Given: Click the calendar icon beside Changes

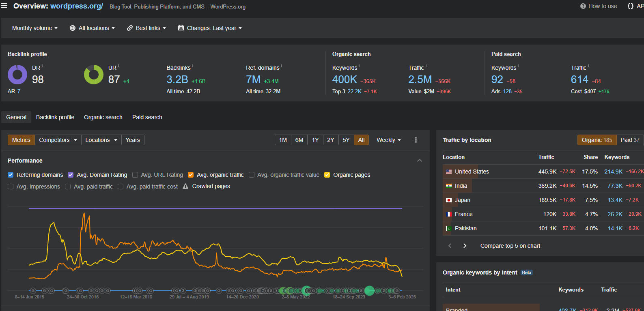Looking at the screenshot, I should tap(181, 28).
